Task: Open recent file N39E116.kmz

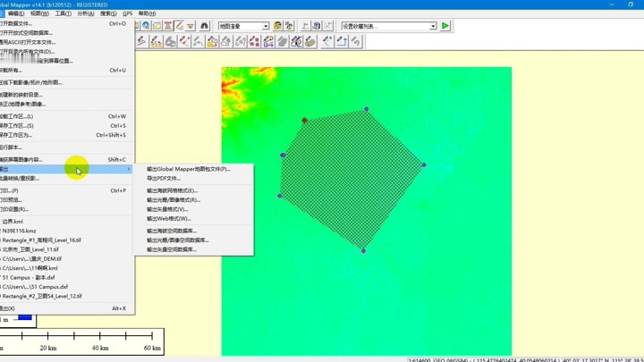Action: (x=65, y=231)
